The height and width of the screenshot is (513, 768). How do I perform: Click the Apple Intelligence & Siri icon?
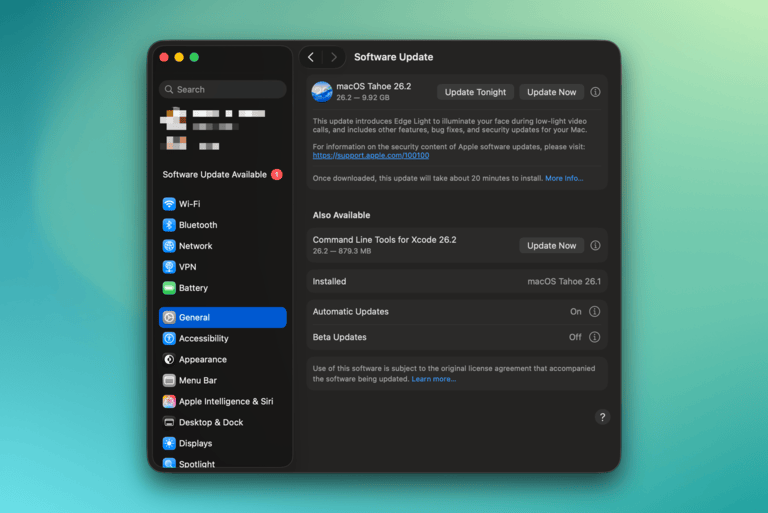click(169, 401)
